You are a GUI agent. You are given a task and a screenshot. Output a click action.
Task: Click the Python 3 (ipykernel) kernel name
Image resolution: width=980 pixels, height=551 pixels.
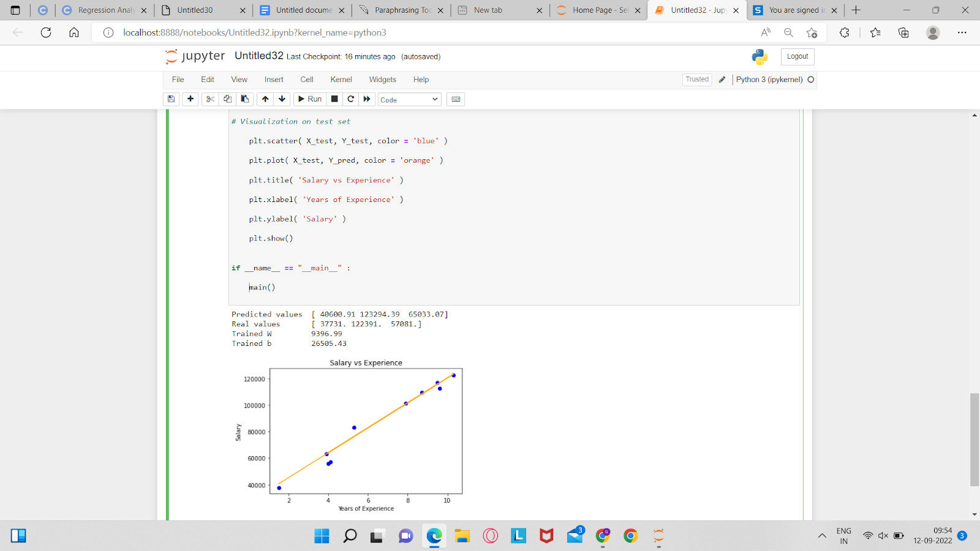tap(769, 80)
